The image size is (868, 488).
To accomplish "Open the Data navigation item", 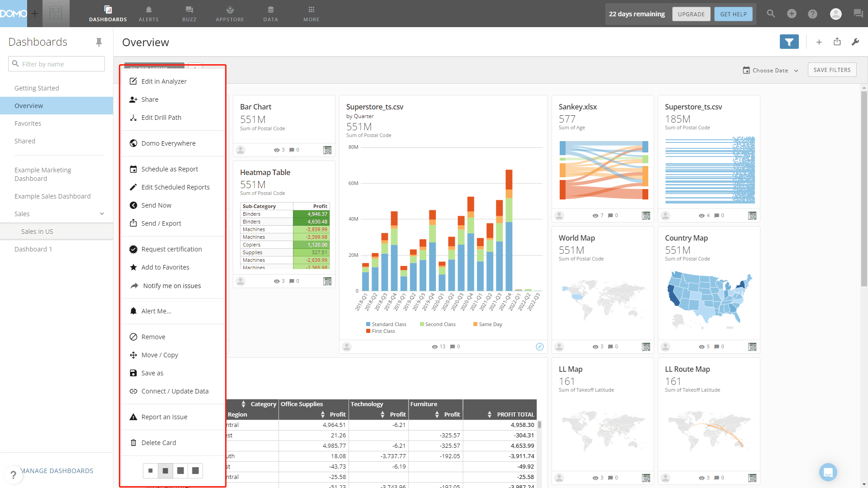I will 271,14.
